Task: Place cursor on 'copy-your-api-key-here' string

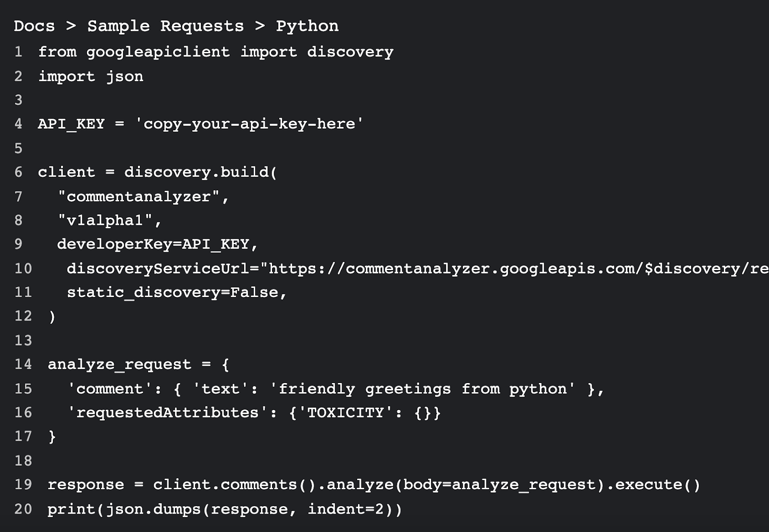Action: click(x=249, y=124)
